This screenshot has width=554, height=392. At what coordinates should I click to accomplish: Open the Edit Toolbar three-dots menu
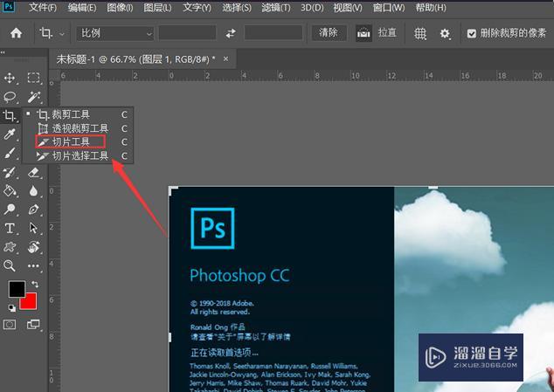pos(34,265)
